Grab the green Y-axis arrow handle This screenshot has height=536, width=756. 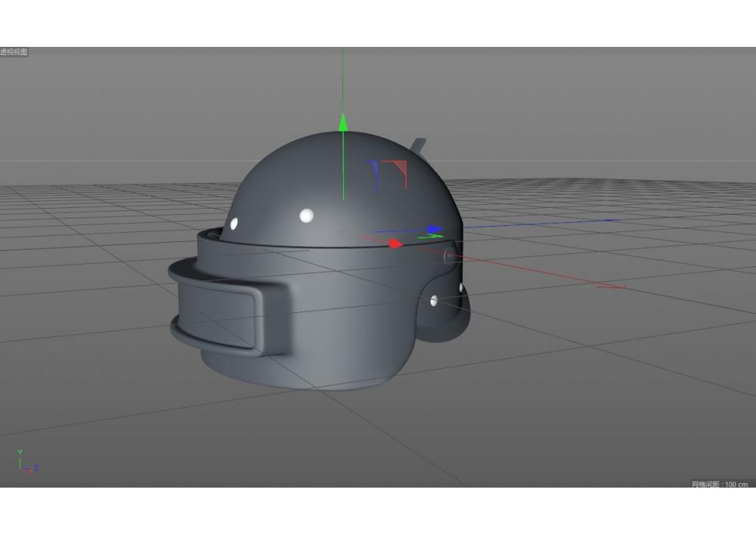pos(342,122)
